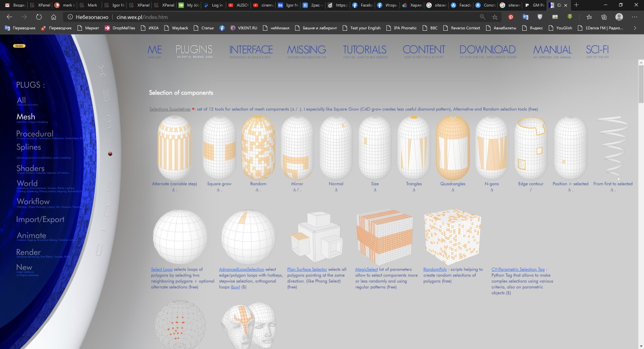Select the Animate plugs category

31,236
